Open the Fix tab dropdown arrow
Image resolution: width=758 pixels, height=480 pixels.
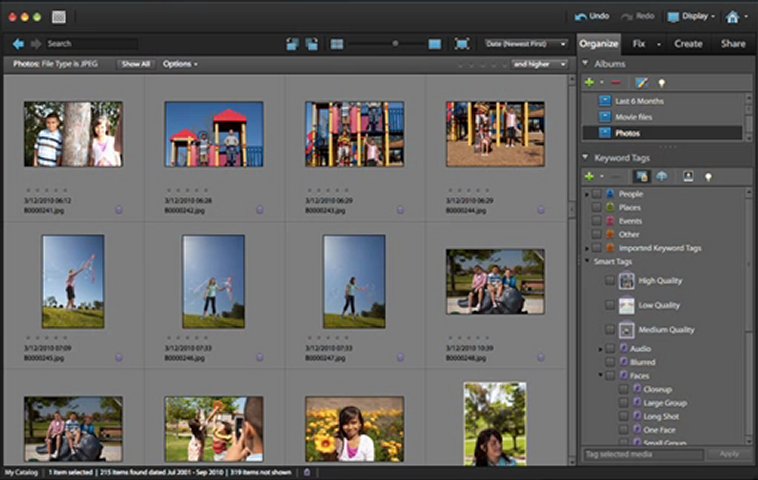pos(658,44)
